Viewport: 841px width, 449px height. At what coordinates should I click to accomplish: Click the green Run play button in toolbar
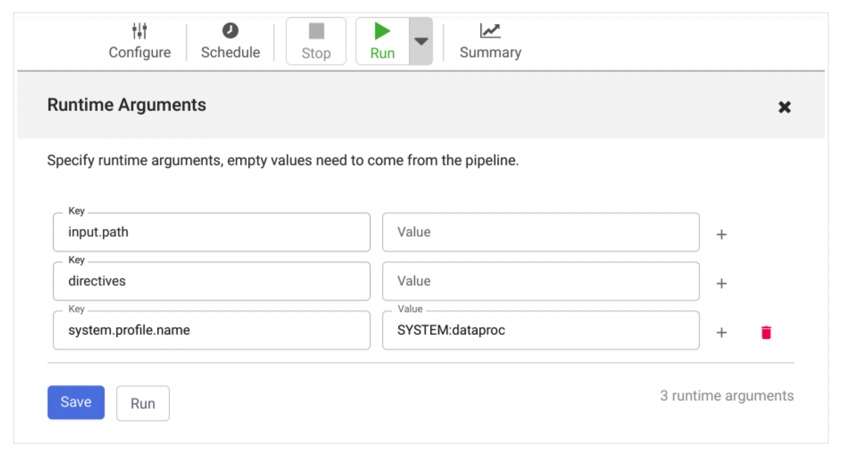(382, 41)
